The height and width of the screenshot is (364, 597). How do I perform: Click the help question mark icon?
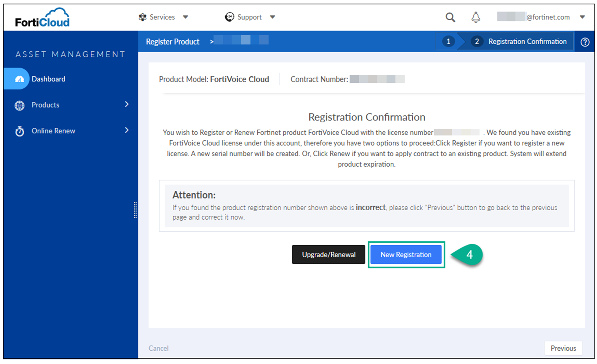tap(585, 42)
